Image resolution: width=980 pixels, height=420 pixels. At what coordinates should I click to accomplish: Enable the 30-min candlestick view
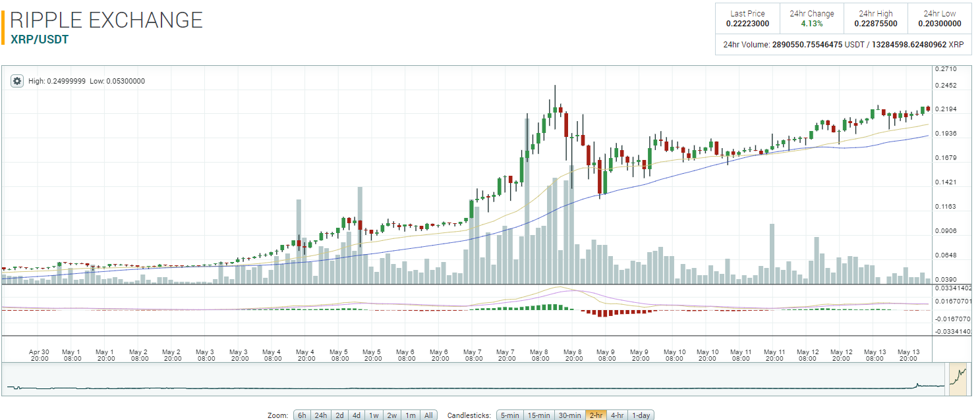click(x=568, y=415)
